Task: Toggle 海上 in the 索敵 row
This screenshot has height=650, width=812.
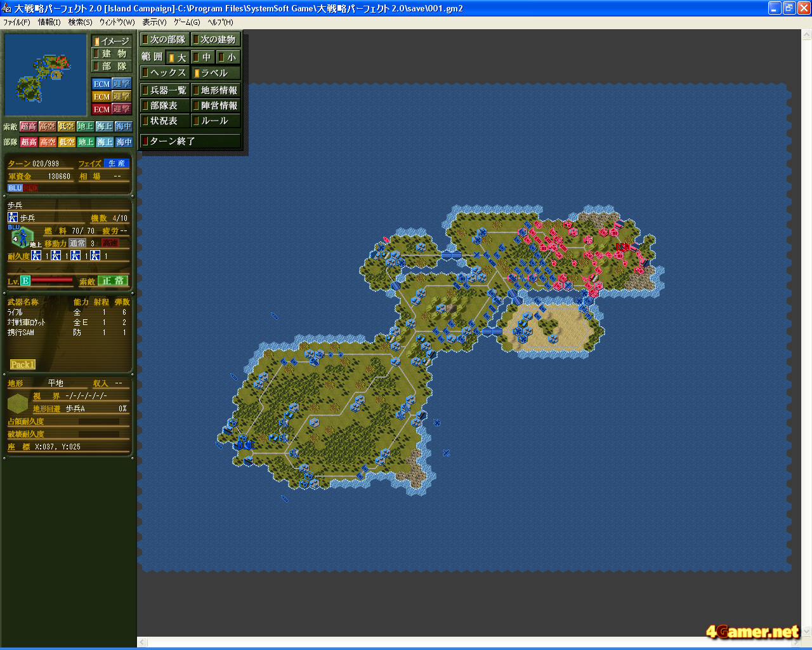Action: point(105,127)
